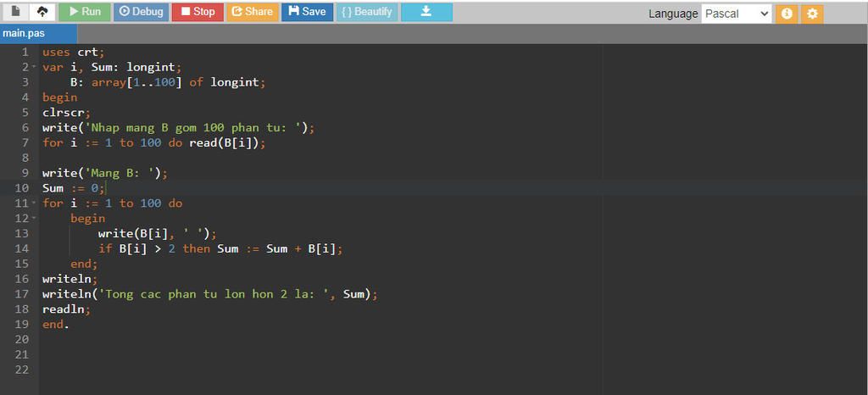Click empty editor line 21

[453, 354]
